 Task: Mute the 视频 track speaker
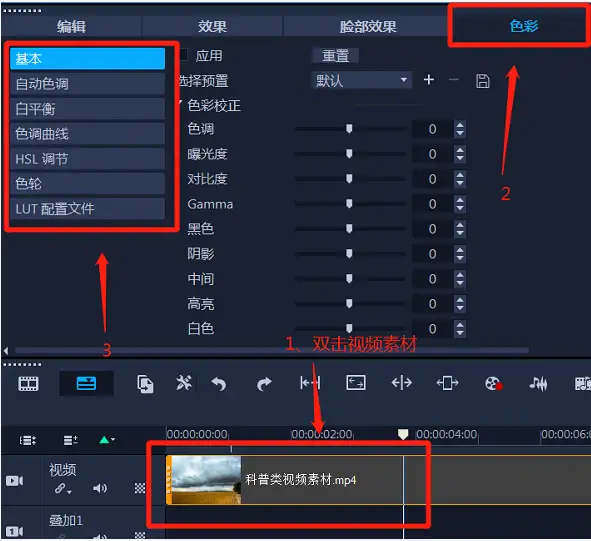(100, 488)
